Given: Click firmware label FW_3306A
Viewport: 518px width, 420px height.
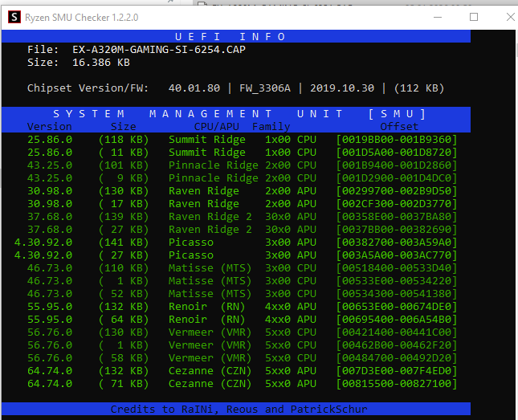Looking at the screenshot, I should [x=265, y=88].
